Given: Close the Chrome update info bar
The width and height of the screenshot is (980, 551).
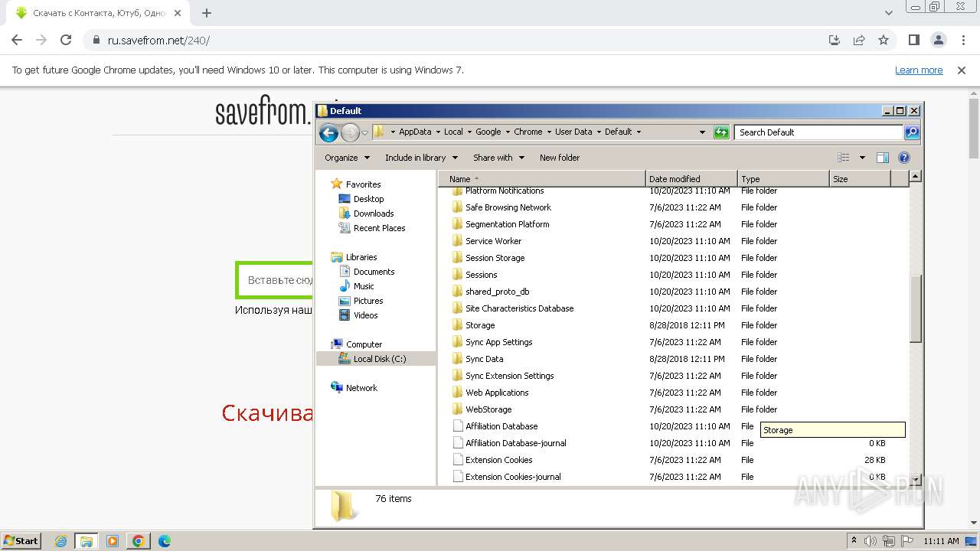Looking at the screenshot, I should tap(962, 70).
